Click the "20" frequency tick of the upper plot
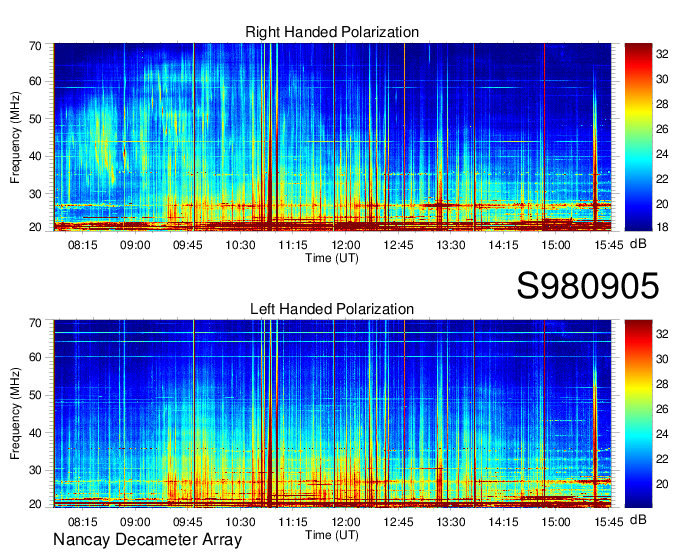 (x=35, y=227)
